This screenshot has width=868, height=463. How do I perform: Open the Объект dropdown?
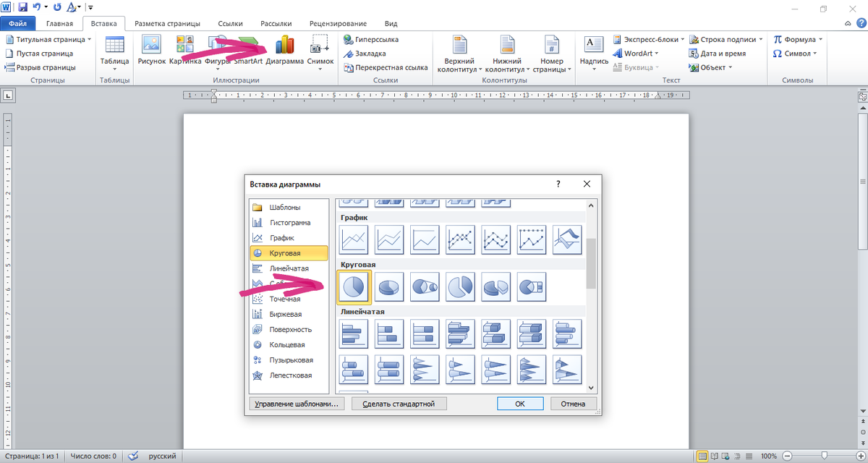click(710, 67)
